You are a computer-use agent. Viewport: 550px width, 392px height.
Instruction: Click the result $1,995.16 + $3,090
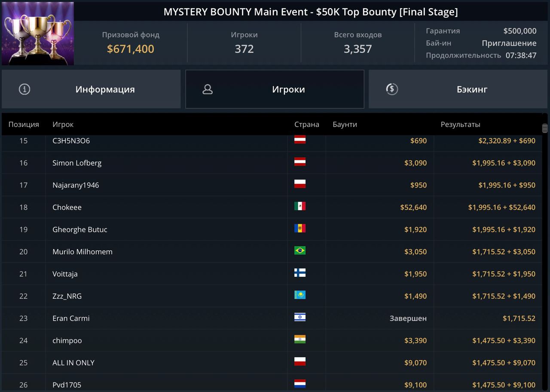[x=504, y=163]
